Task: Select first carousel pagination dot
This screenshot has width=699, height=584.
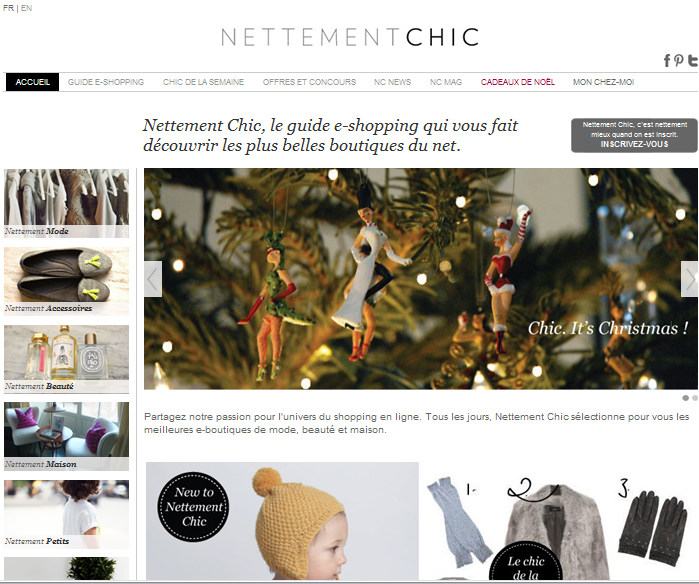Action: [686, 398]
